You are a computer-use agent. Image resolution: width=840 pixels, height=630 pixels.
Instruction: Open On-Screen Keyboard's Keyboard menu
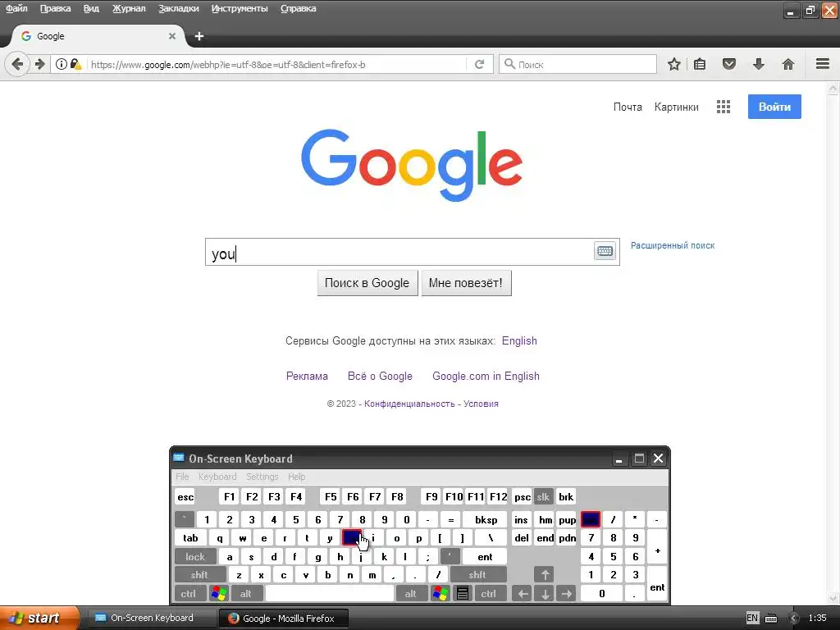217,477
